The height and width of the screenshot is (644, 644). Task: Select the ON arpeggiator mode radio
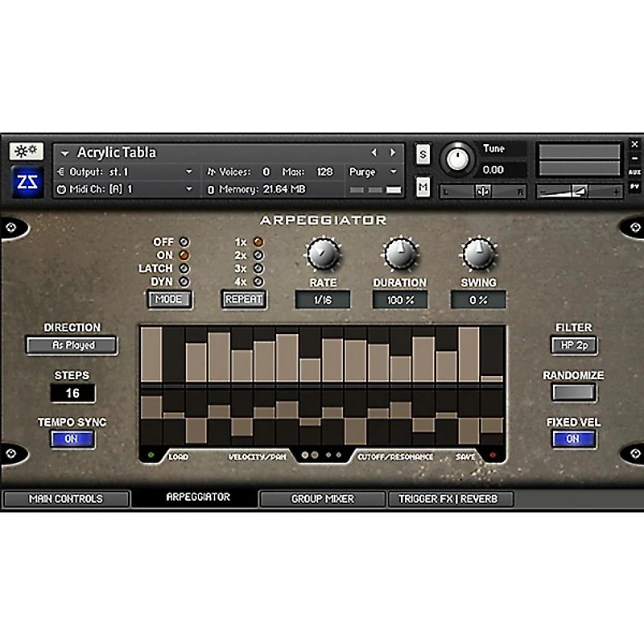tap(184, 255)
